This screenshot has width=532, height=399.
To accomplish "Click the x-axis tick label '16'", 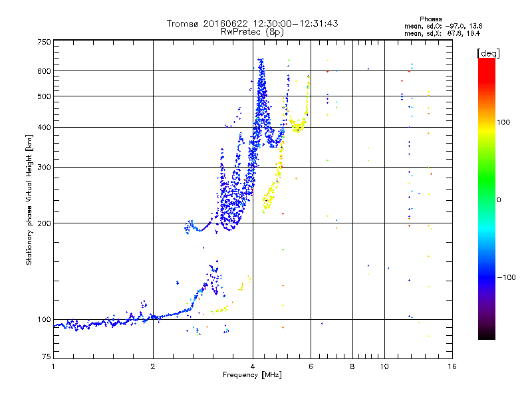I will [x=452, y=366].
